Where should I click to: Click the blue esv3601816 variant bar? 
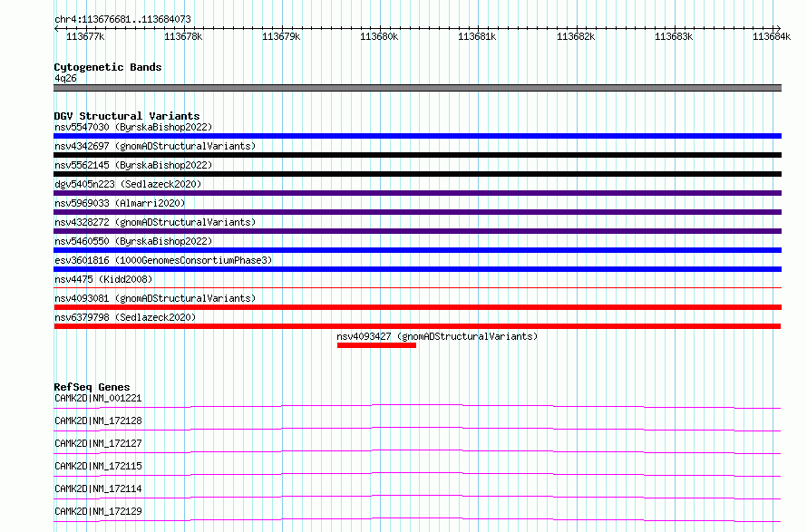pyautogui.click(x=417, y=269)
